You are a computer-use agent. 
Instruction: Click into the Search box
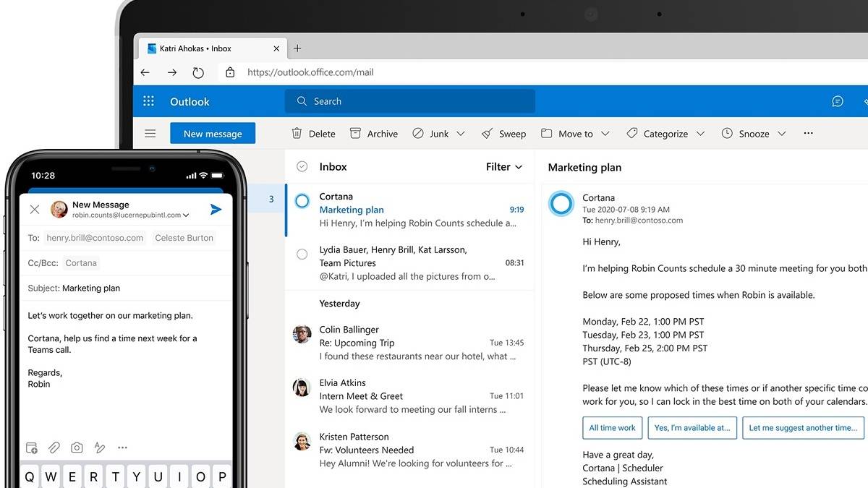[x=410, y=101]
